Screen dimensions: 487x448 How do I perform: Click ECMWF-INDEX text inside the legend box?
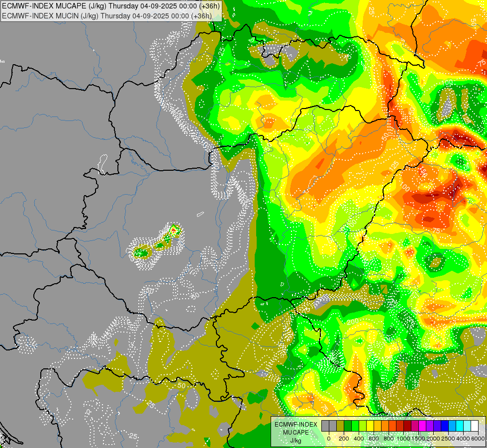tap(296, 425)
